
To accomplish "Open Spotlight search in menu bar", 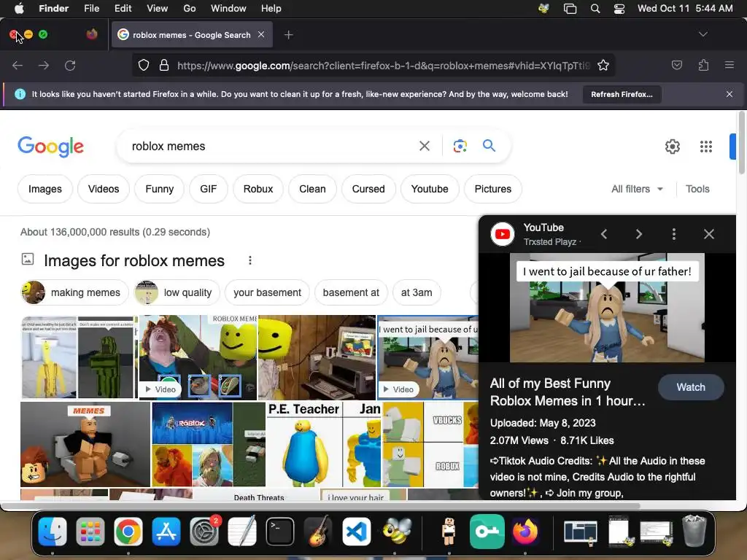I will pyautogui.click(x=595, y=8).
